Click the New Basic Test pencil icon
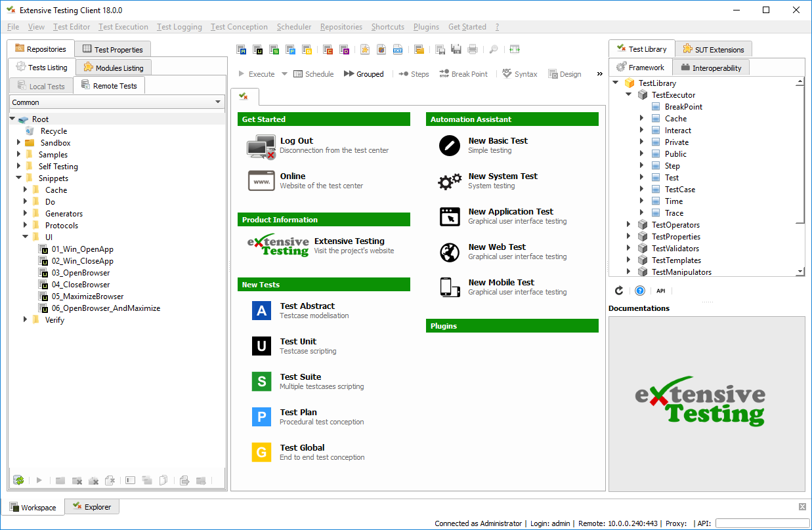 pos(450,146)
